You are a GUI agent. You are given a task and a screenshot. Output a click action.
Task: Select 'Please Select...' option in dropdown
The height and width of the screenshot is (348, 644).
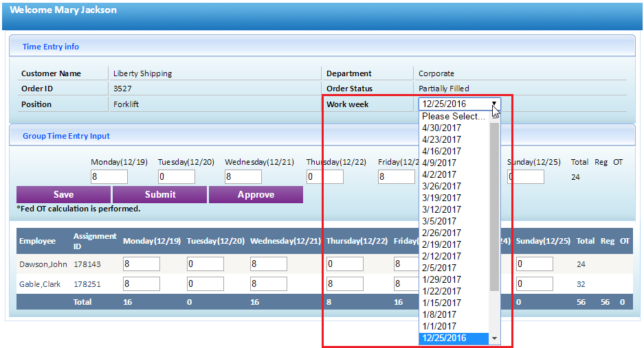(x=454, y=116)
